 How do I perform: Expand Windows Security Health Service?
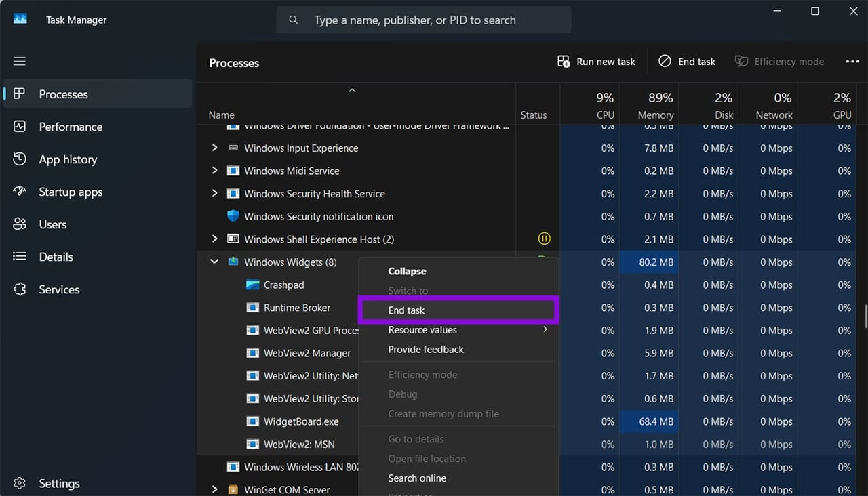[x=214, y=194]
